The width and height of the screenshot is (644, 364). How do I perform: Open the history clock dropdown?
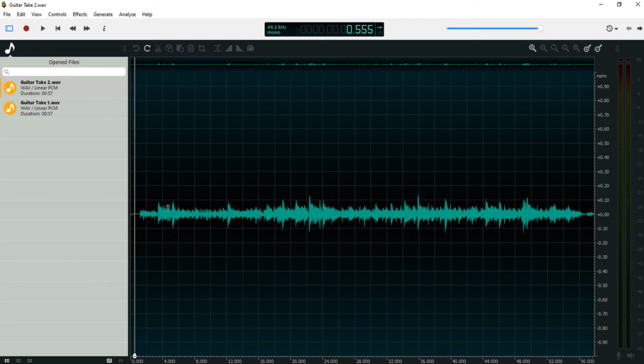point(611,28)
